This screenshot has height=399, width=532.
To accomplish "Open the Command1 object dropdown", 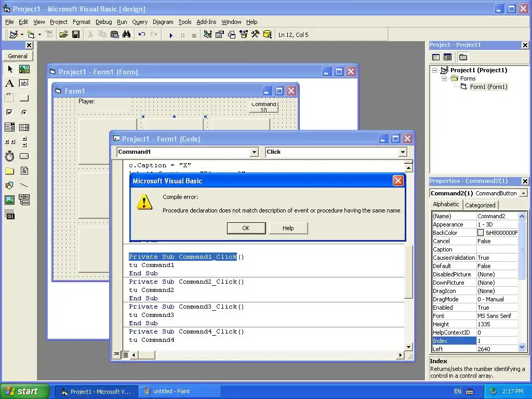I will 254,152.
